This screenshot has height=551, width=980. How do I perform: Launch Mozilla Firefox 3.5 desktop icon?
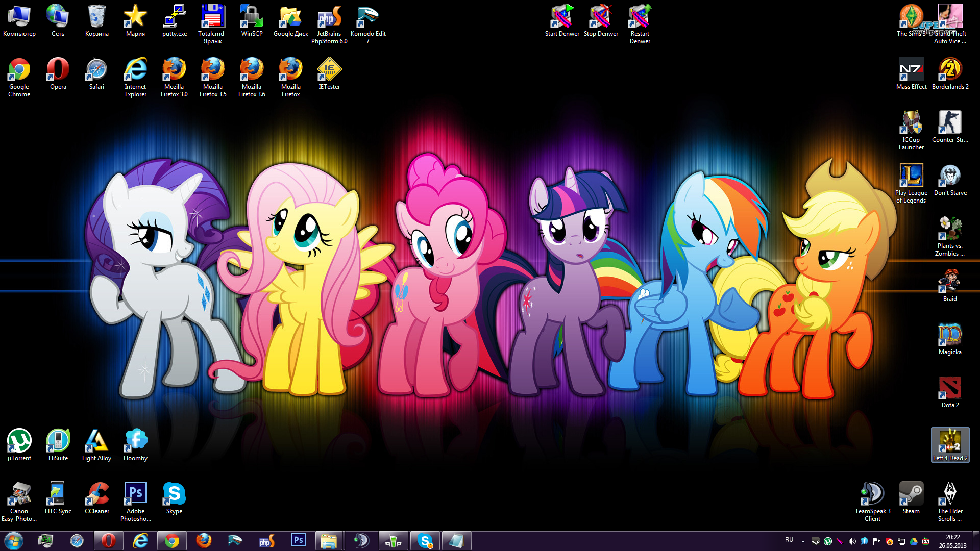pos(213,77)
